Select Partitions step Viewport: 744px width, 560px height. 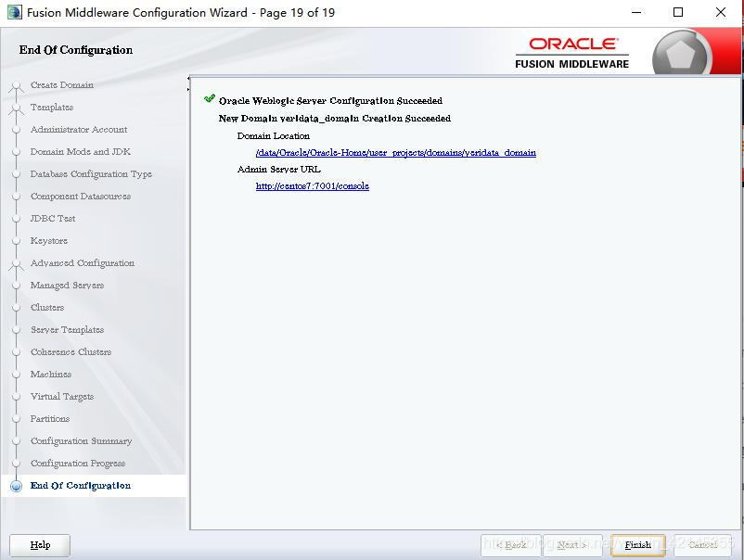tap(50, 419)
